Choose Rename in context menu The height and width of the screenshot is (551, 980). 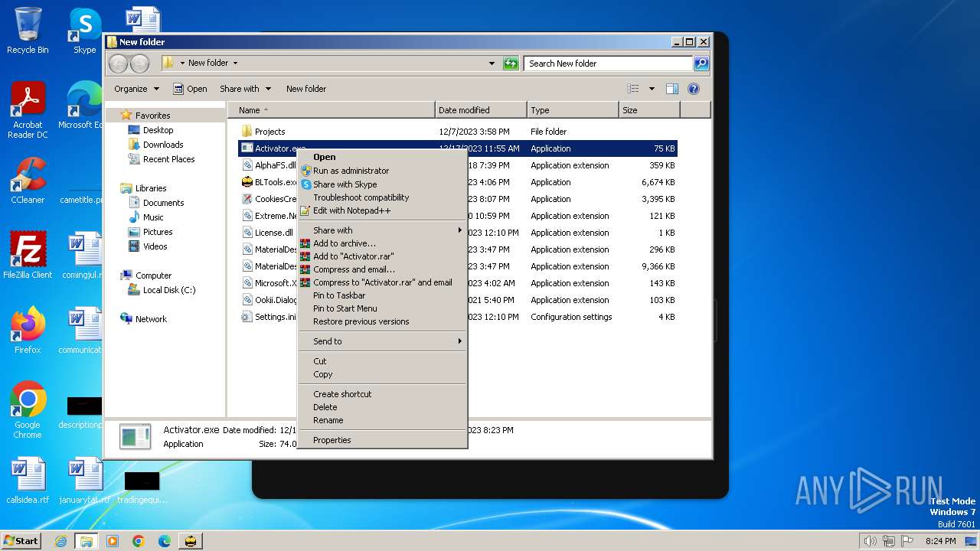(382, 420)
